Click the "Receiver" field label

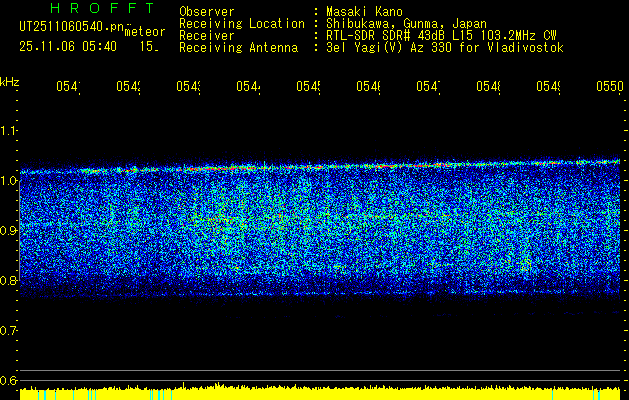click(207, 36)
